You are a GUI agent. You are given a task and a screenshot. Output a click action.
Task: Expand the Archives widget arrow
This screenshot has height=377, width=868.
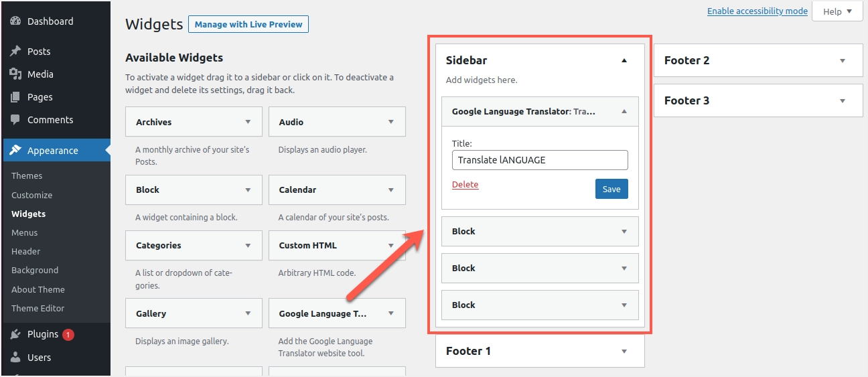(248, 122)
